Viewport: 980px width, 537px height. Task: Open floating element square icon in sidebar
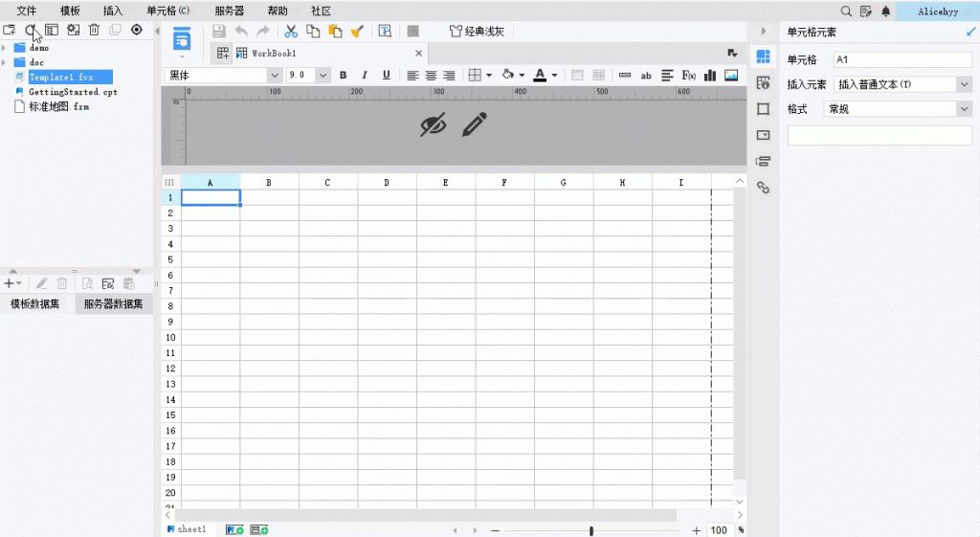point(763,109)
